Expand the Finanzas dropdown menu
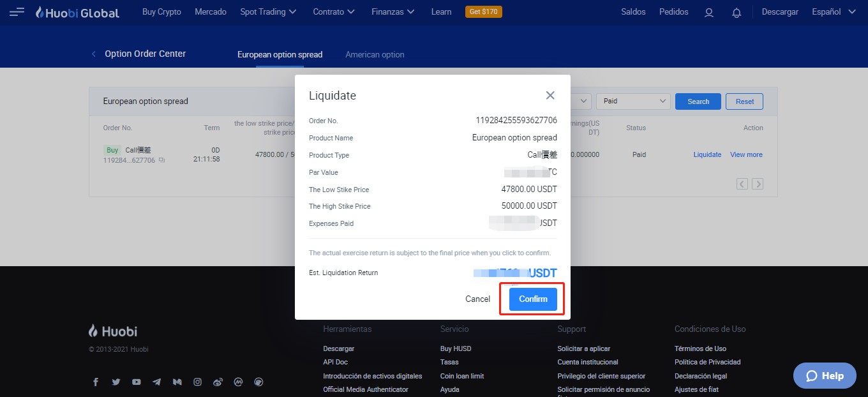 (x=393, y=12)
